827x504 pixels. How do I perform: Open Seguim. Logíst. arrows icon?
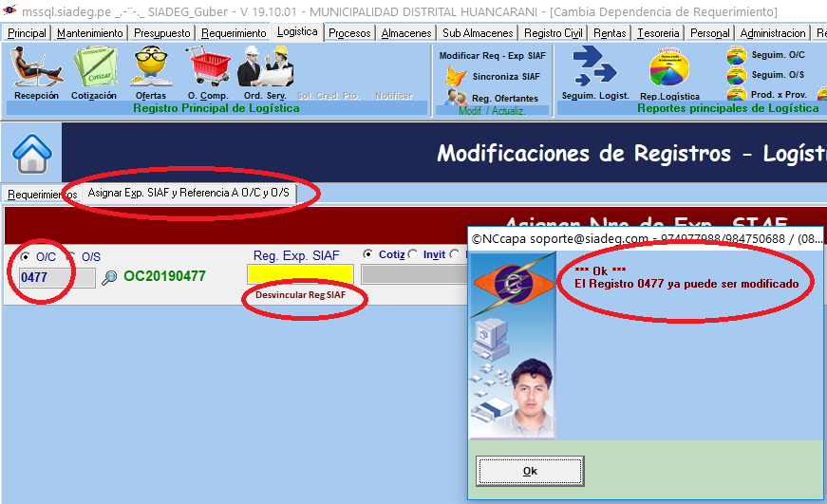pos(594,66)
